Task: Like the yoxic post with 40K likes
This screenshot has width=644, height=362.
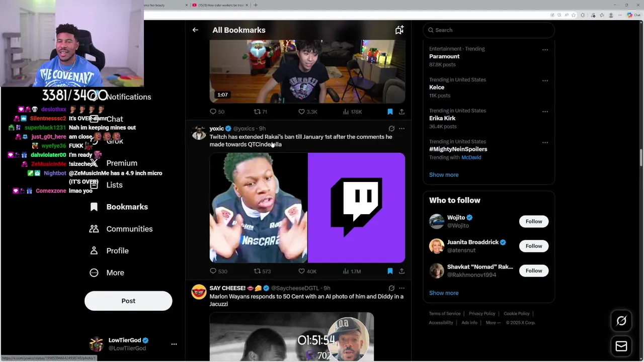Action: coord(307,271)
